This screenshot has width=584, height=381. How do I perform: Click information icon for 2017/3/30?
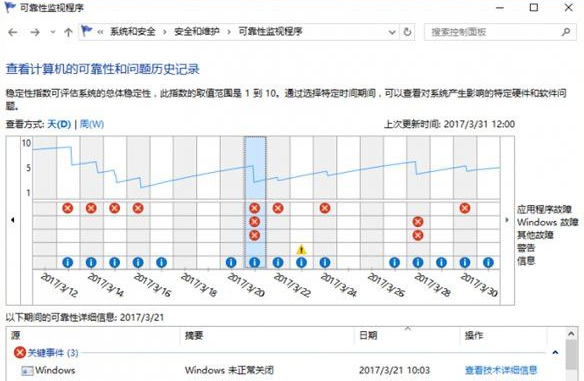click(464, 262)
